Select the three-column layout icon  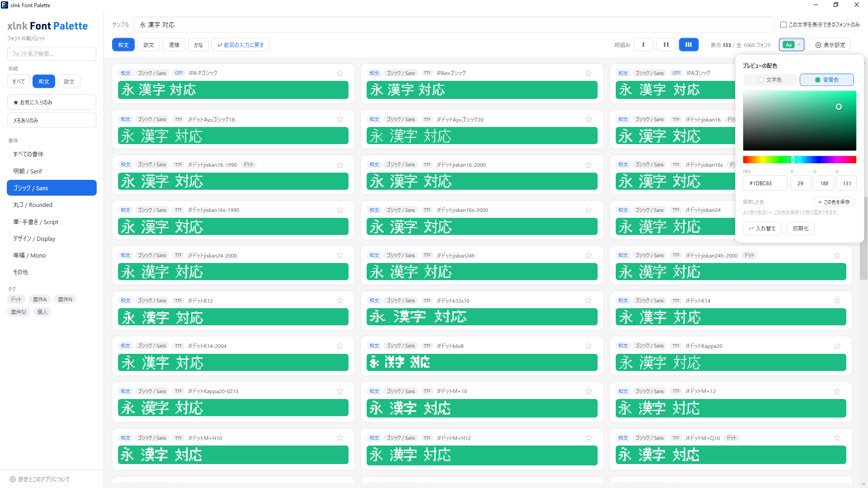tap(689, 45)
